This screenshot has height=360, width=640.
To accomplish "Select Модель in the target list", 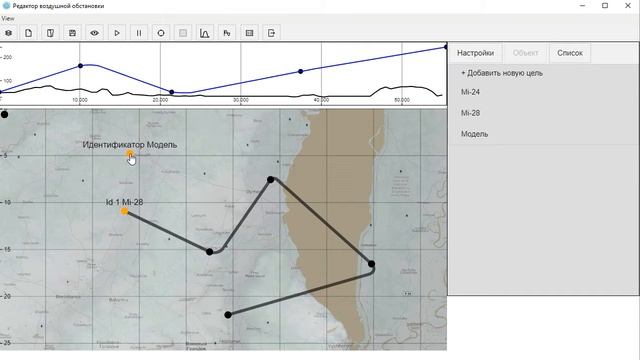I will 474,134.
